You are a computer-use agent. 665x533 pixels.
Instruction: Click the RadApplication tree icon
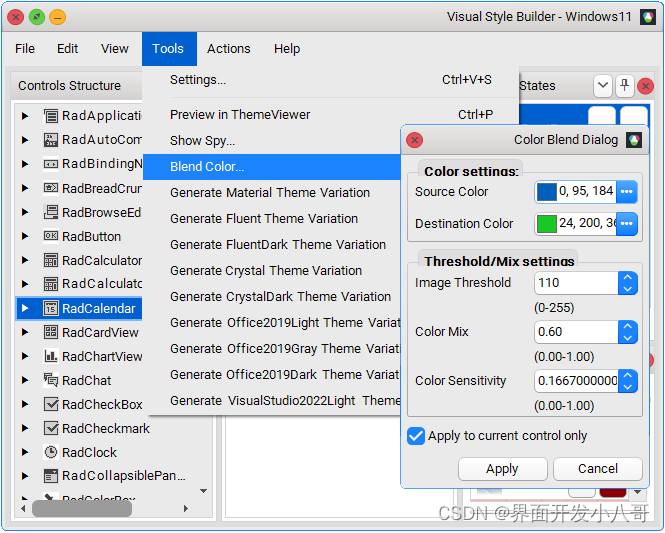pyautogui.click(x=51, y=116)
